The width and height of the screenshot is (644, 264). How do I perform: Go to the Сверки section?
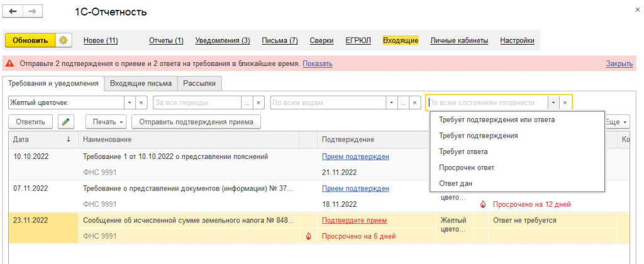[321, 41]
